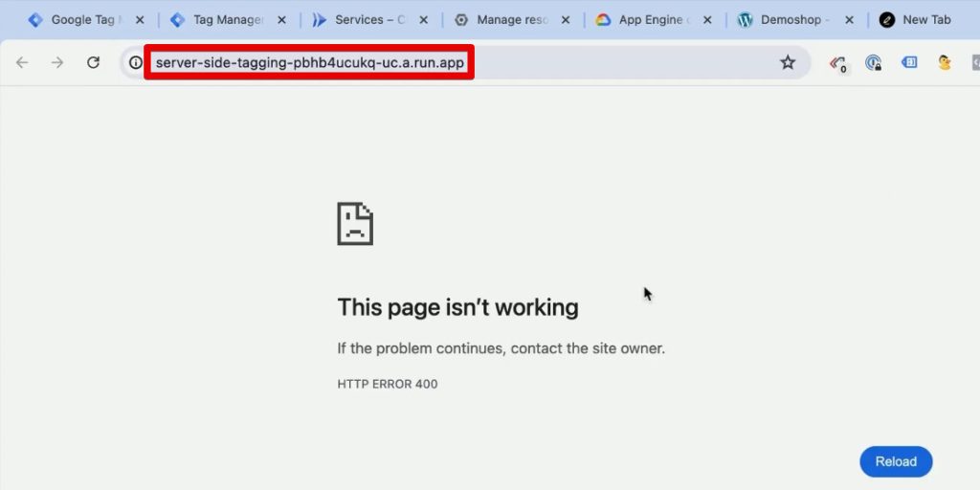Viewport: 980px width, 490px height.
Task: Click the "contact the site owner" message
Action: tap(501, 348)
